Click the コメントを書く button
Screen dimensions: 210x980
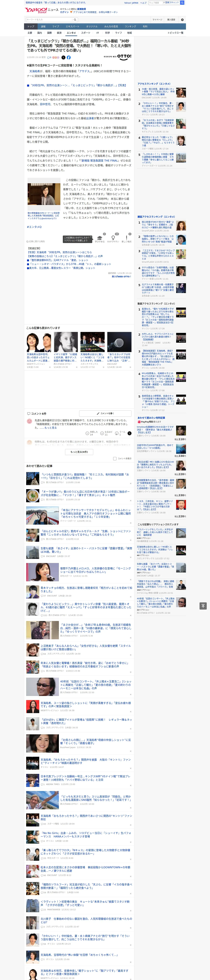coord(105,413)
